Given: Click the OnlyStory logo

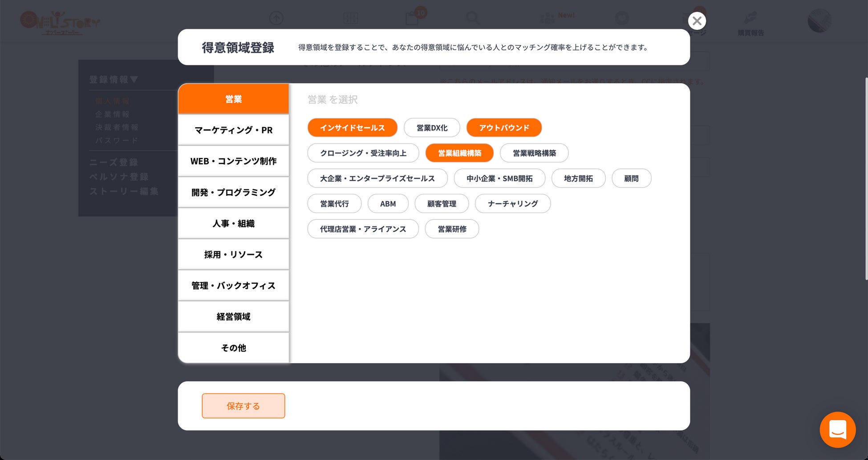Looking at the screenshot, I should pyautogui.click(x=60, y=22).
